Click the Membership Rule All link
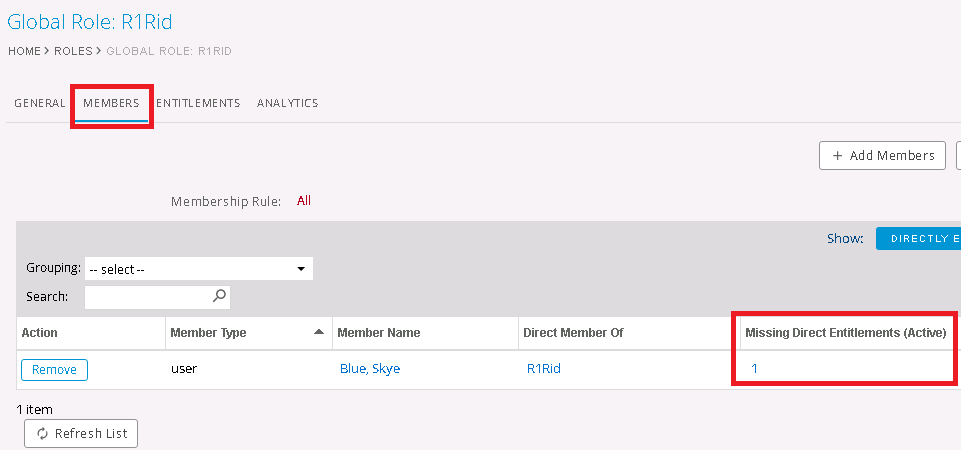The height and width of the screenshot is (450, 961). tap(304, 201)
